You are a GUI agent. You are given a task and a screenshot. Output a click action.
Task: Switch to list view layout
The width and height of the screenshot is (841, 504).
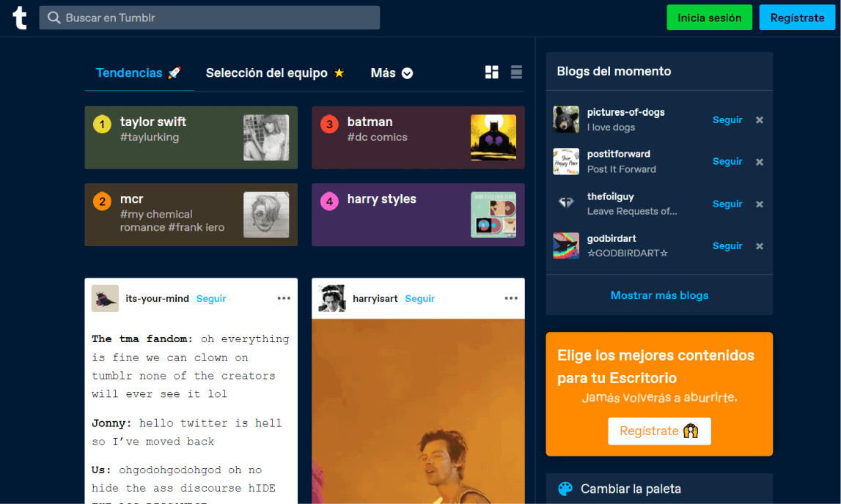(516, 73)
